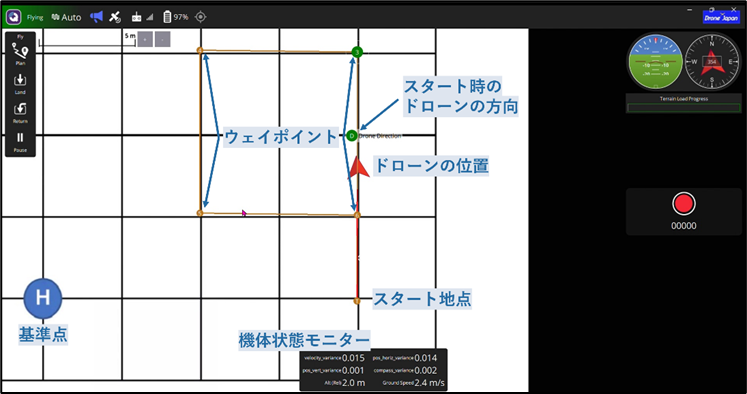Click the H home position marker

[43, 298]
